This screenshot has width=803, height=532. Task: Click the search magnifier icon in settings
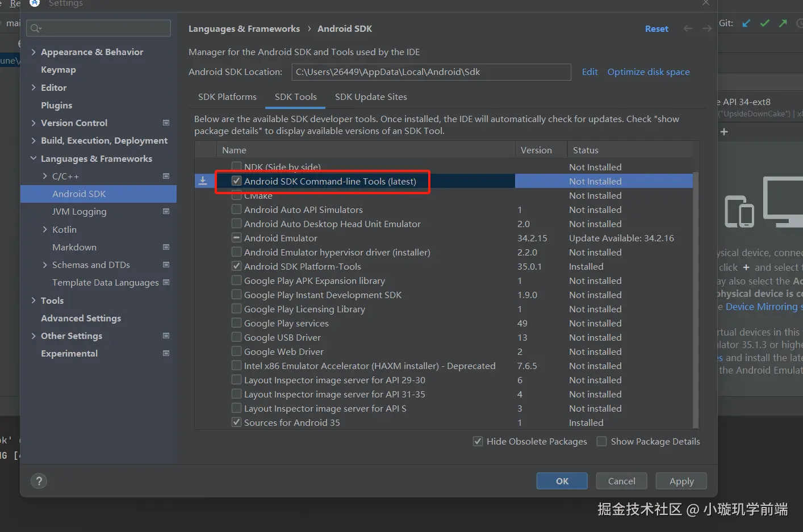(36, 28)
